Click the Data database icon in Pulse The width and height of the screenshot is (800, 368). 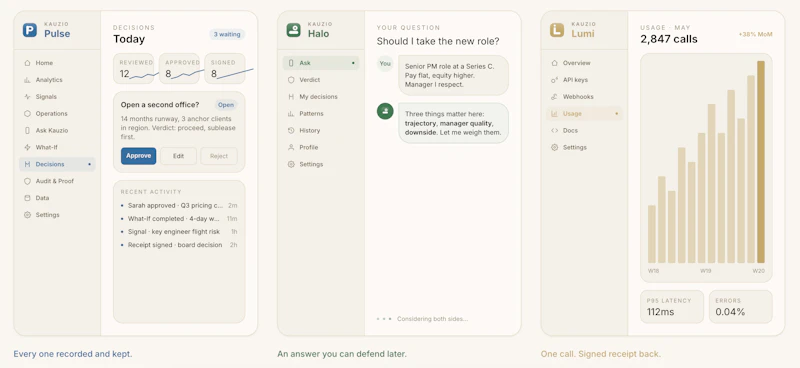click(27, 198)
